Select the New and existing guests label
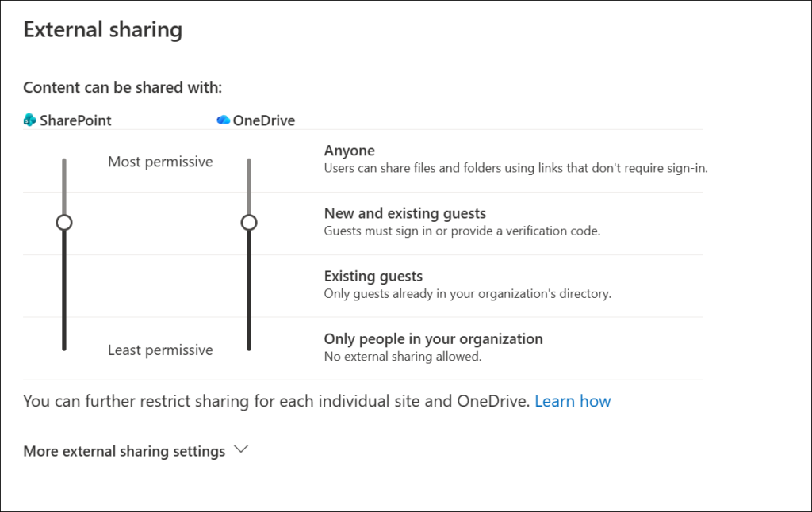 click(x=404, y=213)
